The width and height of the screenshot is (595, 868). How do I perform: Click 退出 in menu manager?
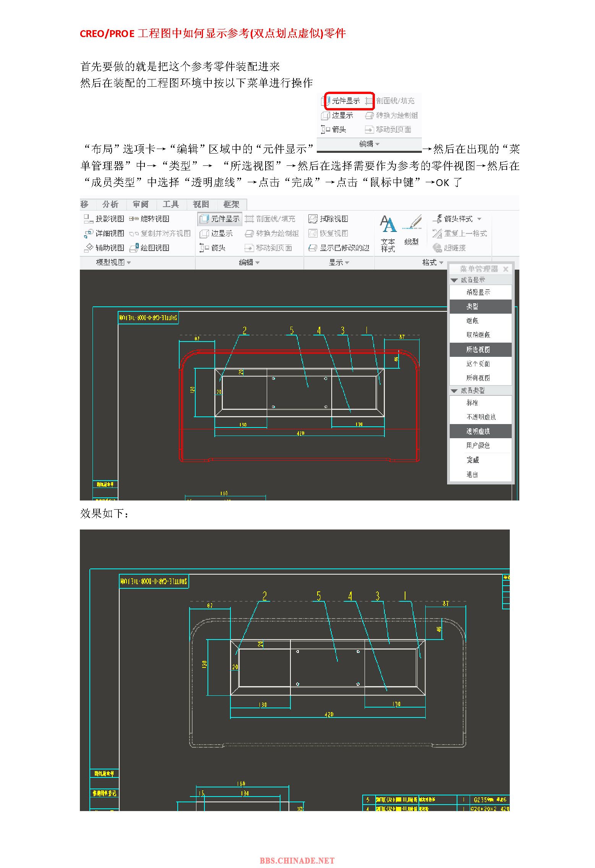(480, 475)
